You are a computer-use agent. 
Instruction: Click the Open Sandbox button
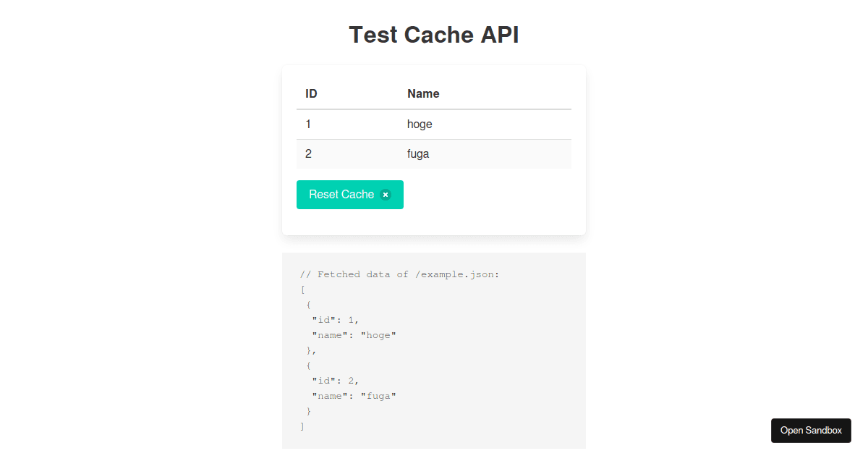(811, 430)
